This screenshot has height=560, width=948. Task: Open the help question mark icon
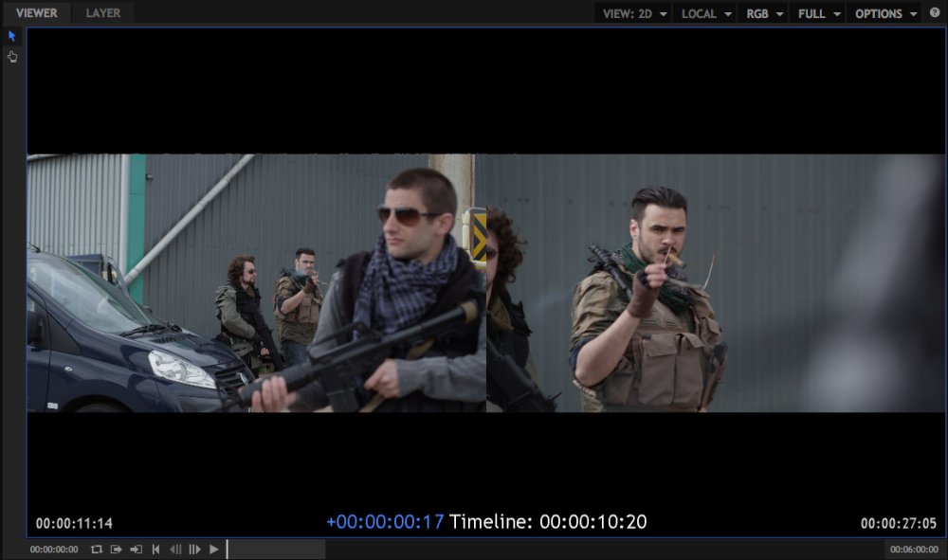934,12
